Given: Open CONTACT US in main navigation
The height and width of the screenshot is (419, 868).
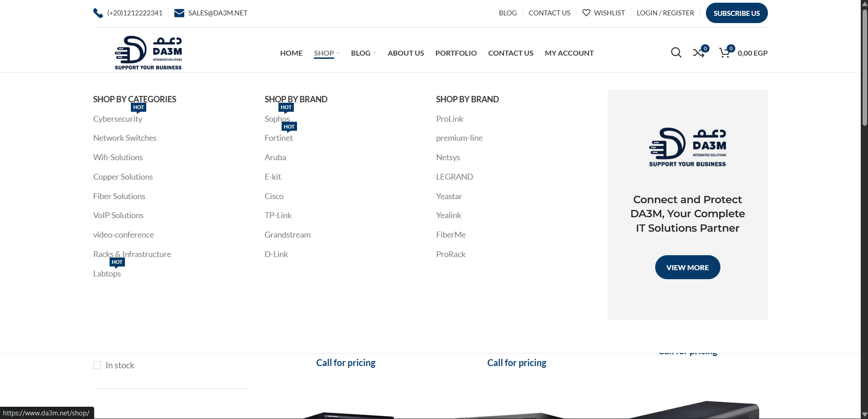Looking at the screenshot, I should pos(511,53).
